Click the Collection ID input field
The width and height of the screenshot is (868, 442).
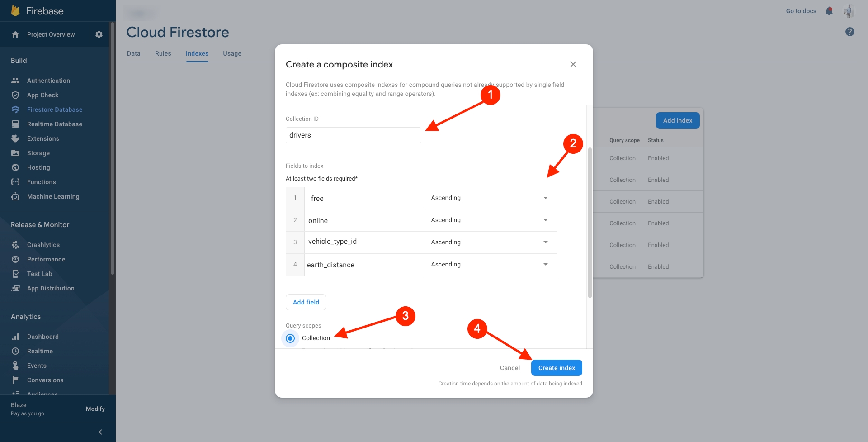point(353,135)
